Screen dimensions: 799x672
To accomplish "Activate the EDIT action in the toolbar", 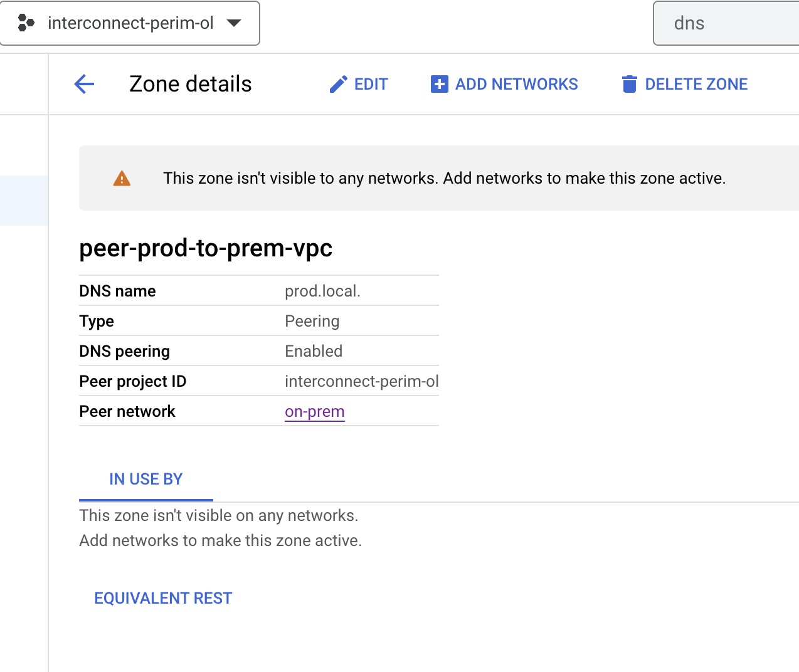I will coord(371,83).
